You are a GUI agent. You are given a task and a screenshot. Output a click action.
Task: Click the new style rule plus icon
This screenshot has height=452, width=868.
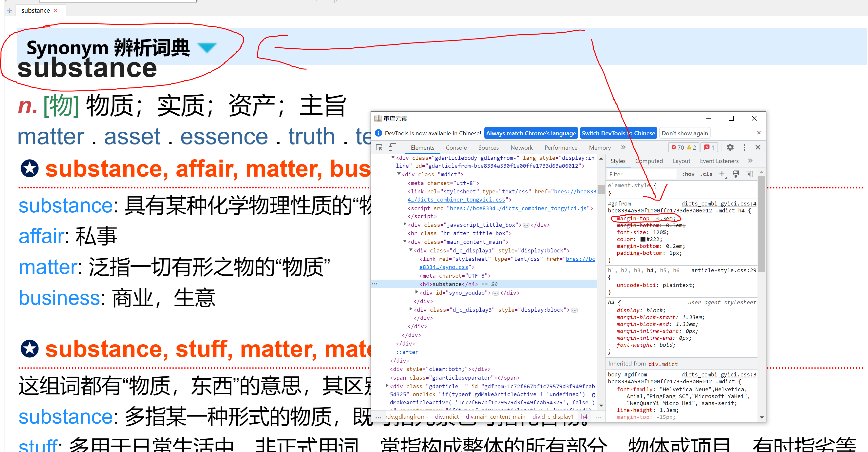pyautogui.click(x=722, y=174)
